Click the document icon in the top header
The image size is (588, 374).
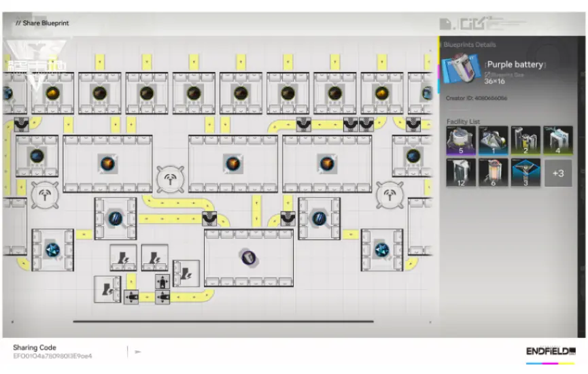point(445,24)
